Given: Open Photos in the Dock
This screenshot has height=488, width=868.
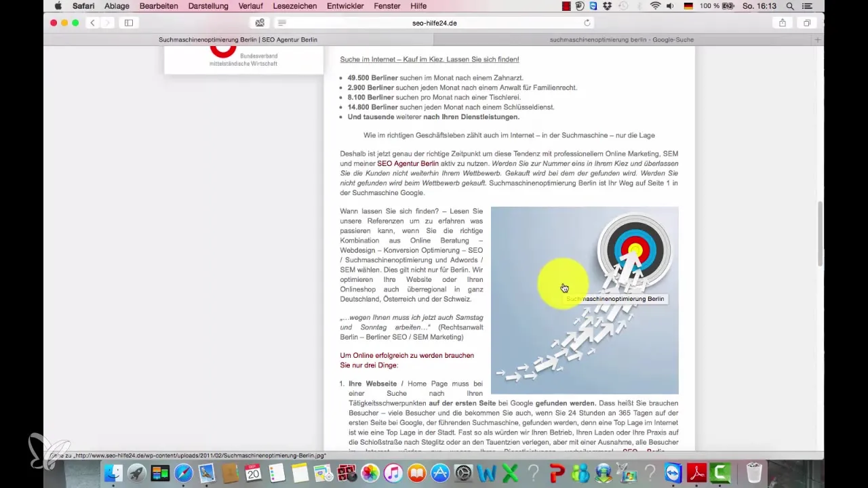Looking at the screenshot, I should 370,473.
